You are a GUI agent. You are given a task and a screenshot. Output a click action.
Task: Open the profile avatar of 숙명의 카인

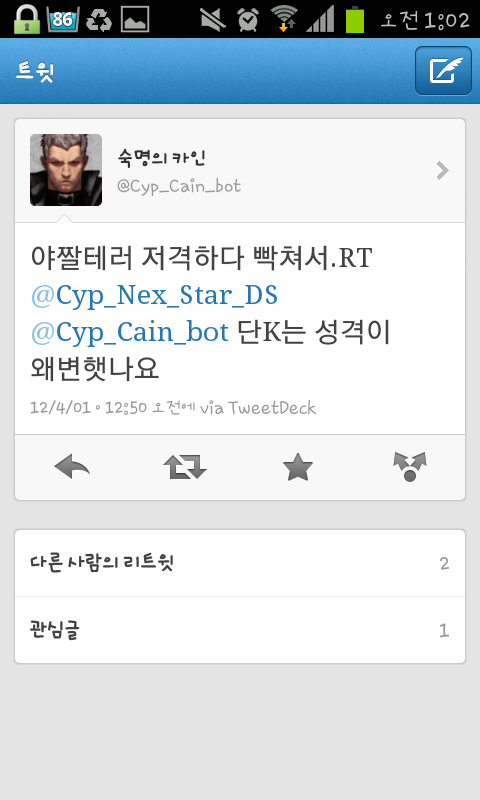(66, 170)
